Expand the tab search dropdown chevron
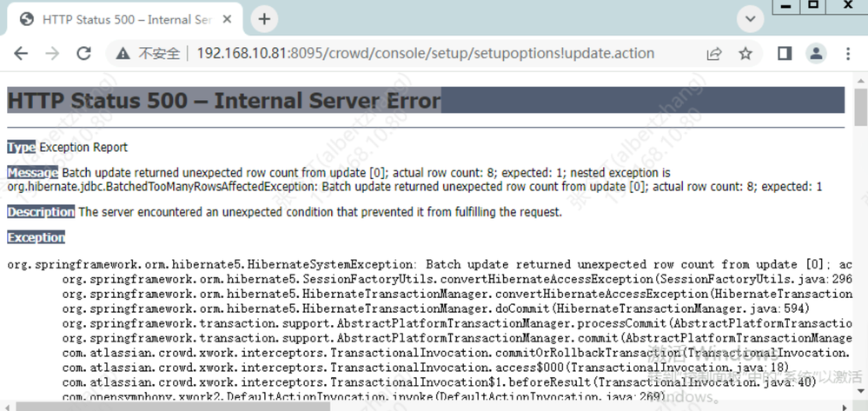Image resolution: width=868 pixels, height=411 pixels. coord(750,19)
